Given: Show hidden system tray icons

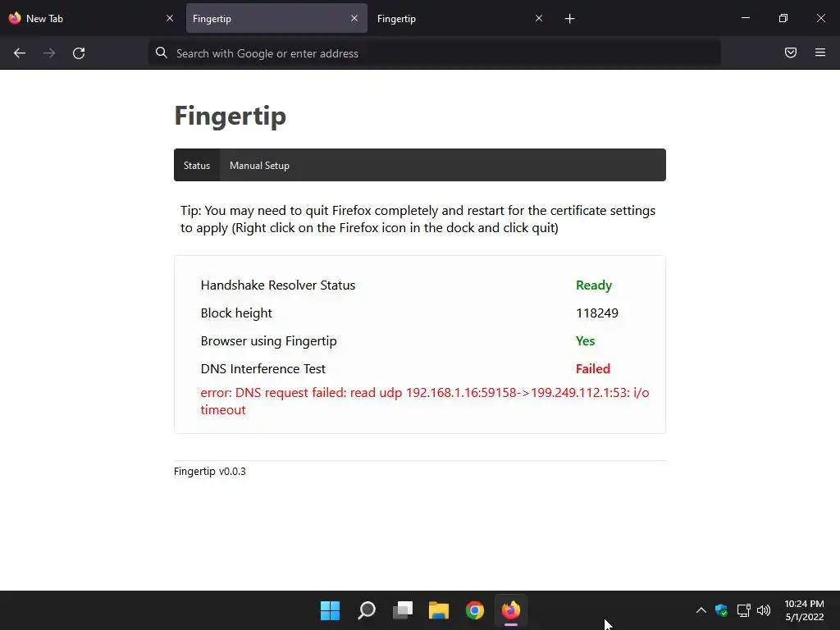Looking at the screenshot, I should pos(701,610).
